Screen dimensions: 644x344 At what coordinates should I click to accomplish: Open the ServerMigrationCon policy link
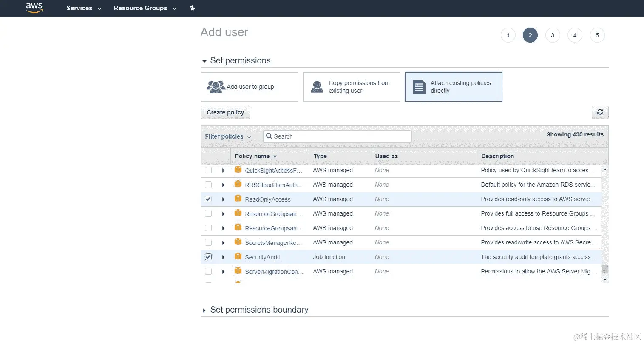pyautogui.click(x=274, y=272)
